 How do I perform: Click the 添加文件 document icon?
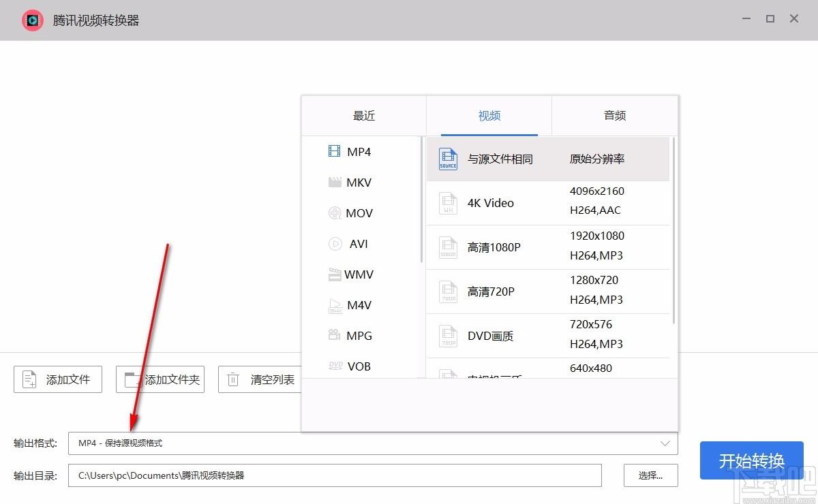[30, 379]
